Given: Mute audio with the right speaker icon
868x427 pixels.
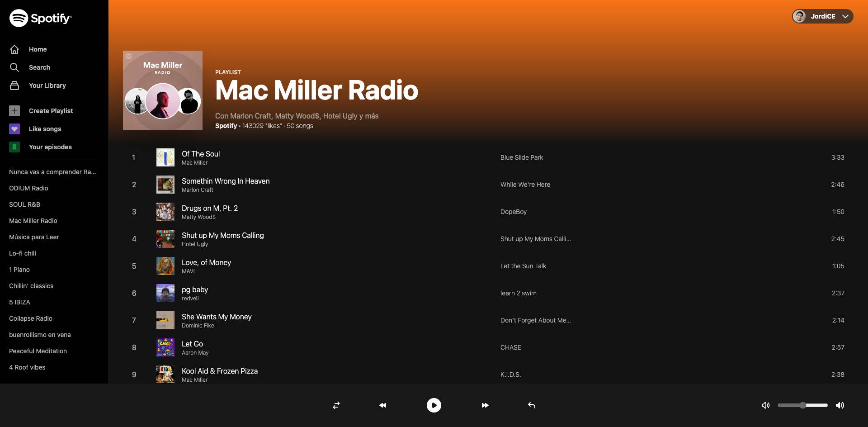Looking at the screenshot, I should pos(840,405).
